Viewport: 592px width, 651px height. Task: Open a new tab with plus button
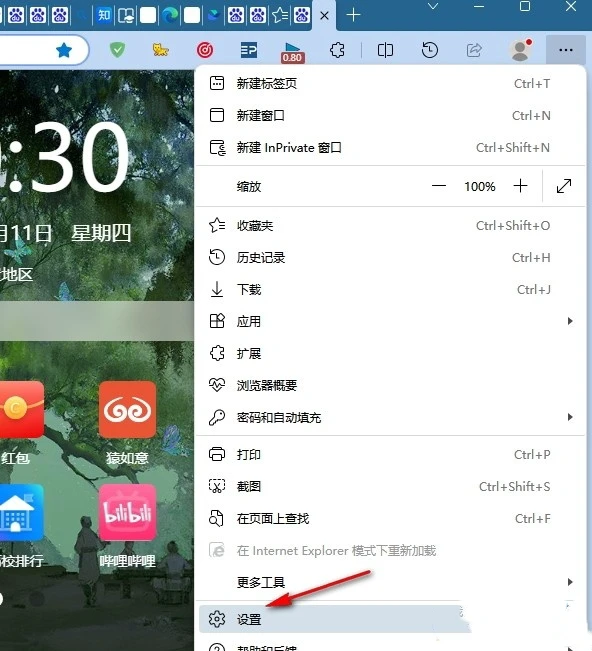[x=353, y=15]
